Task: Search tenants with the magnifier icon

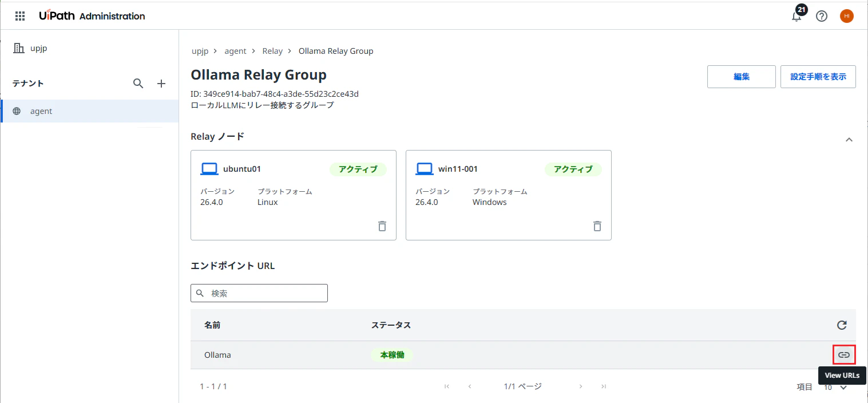Action: (x=138, y=84)
